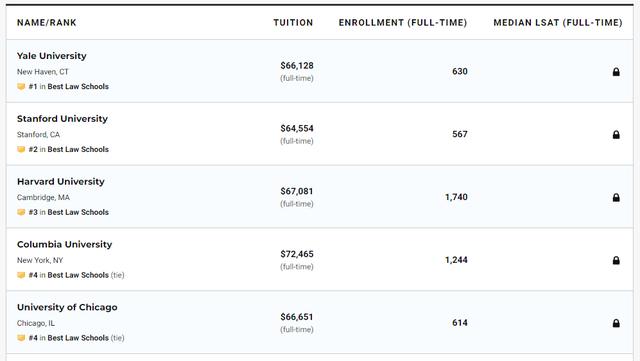Sort by Median LSAT (Full-Time) header
This screenshot has width=640, height=361.
(x=558, y=23)
